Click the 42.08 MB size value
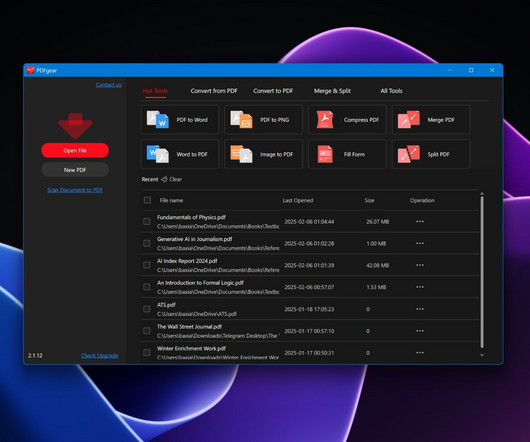Screen dimensions: 530x442 tap(378, 265)
